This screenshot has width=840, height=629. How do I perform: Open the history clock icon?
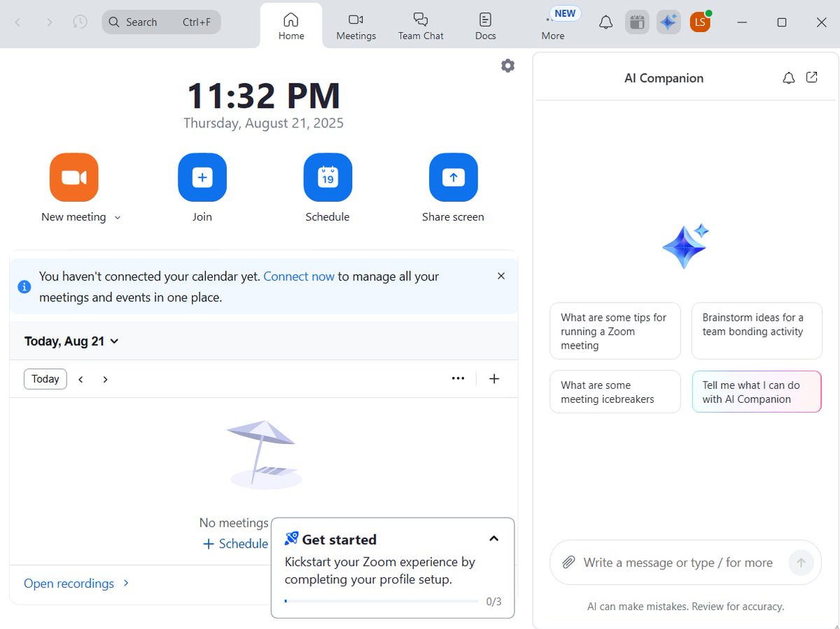pyautogui.click(x=80, y=22)
